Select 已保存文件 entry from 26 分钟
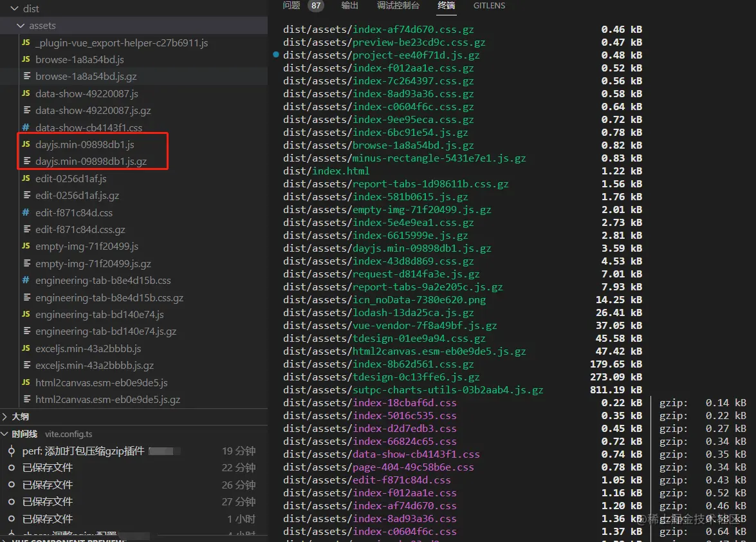 [x=47, y=485]
